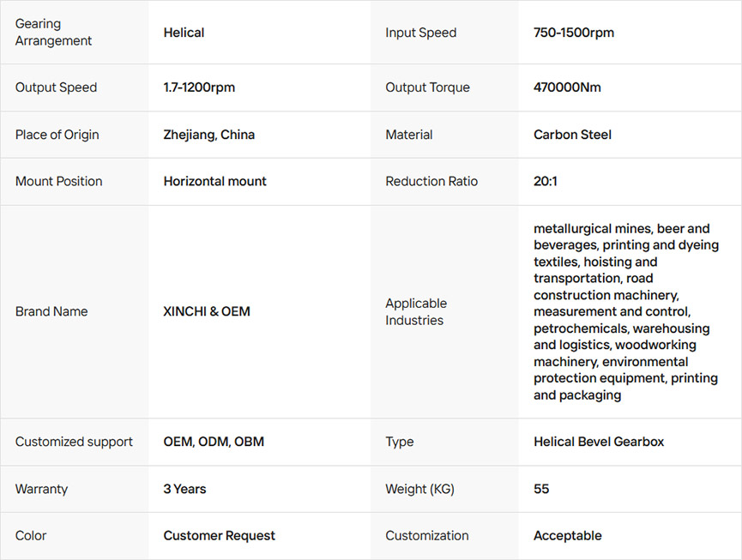The image size is (742, 560).
Task: Select the applicable industries description text
Action: [625, 311]
